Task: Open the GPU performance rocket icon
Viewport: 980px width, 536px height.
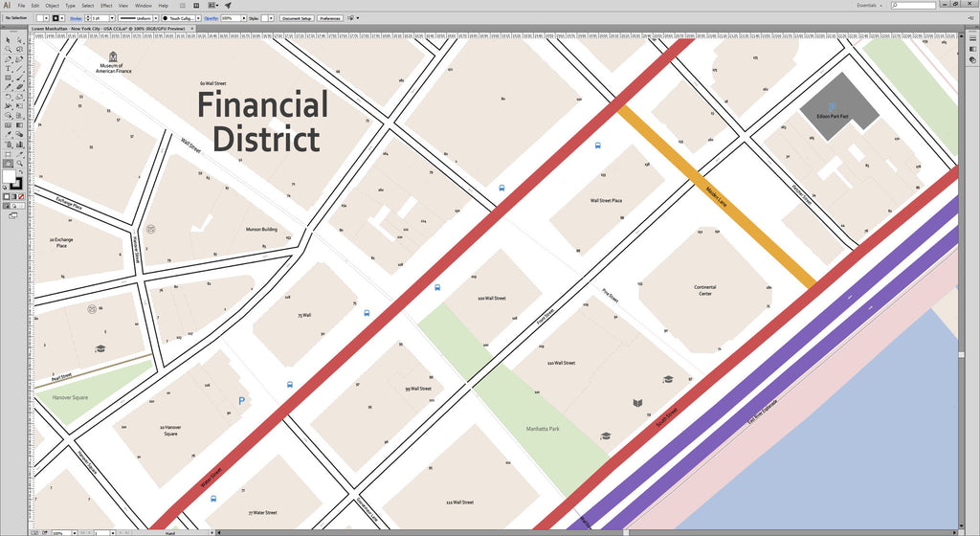Action: [x=228, y=6]
